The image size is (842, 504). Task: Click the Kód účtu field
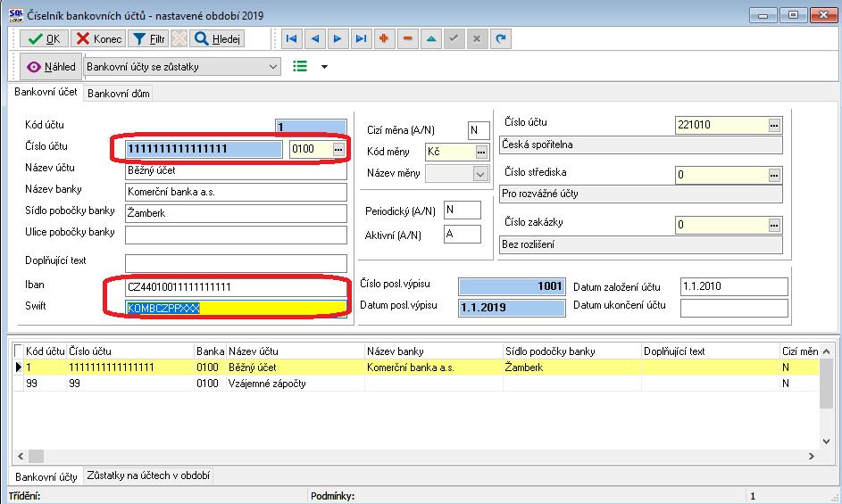(311, 128)
